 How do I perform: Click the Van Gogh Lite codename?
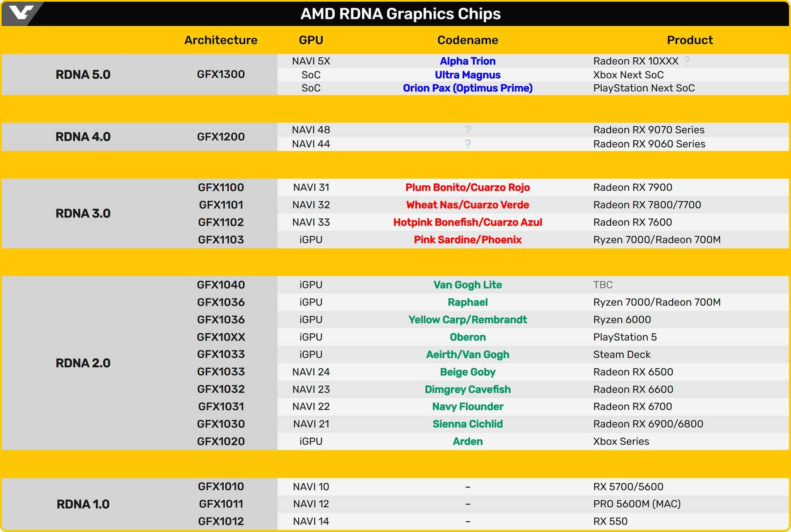click(x=468, y=285)
